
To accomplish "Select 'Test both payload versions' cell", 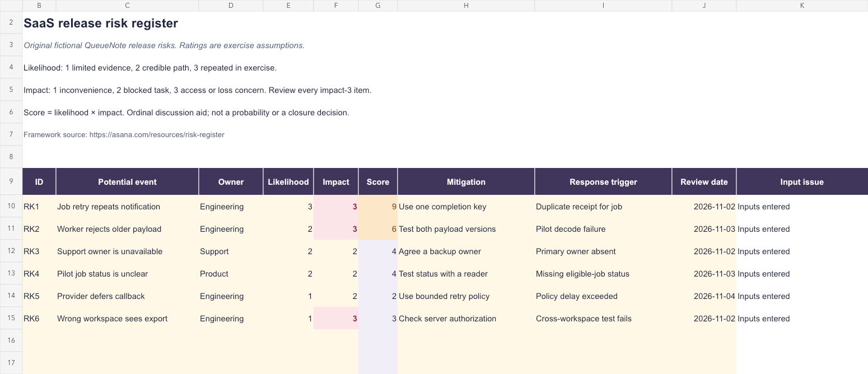I will [466, 229].
